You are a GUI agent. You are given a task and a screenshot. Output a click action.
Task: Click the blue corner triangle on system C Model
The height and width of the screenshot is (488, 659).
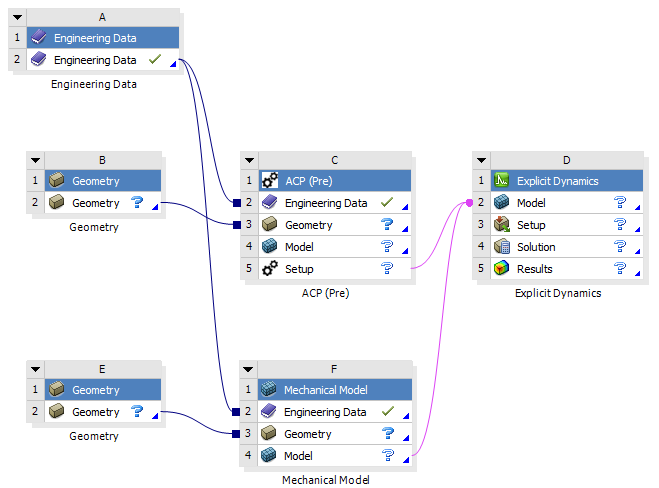[x=405, y=251]
